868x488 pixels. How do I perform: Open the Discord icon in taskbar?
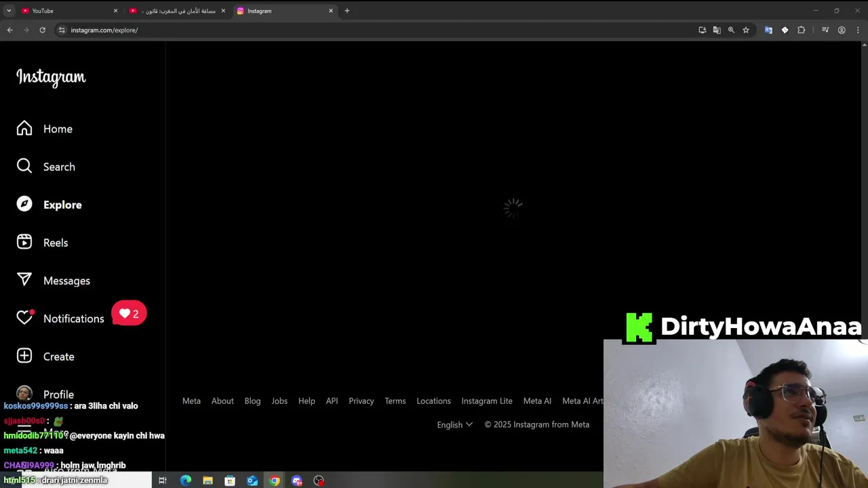click(x=297, y=481)
